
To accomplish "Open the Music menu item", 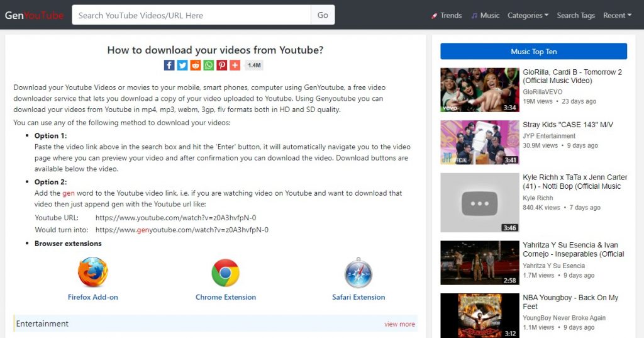I will pos(485,15).
